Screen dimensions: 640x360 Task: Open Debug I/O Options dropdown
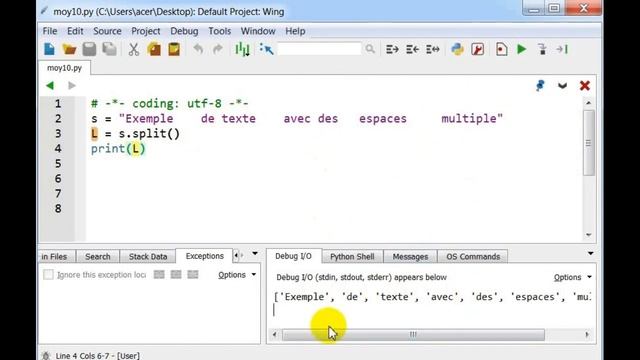(573, 277)
